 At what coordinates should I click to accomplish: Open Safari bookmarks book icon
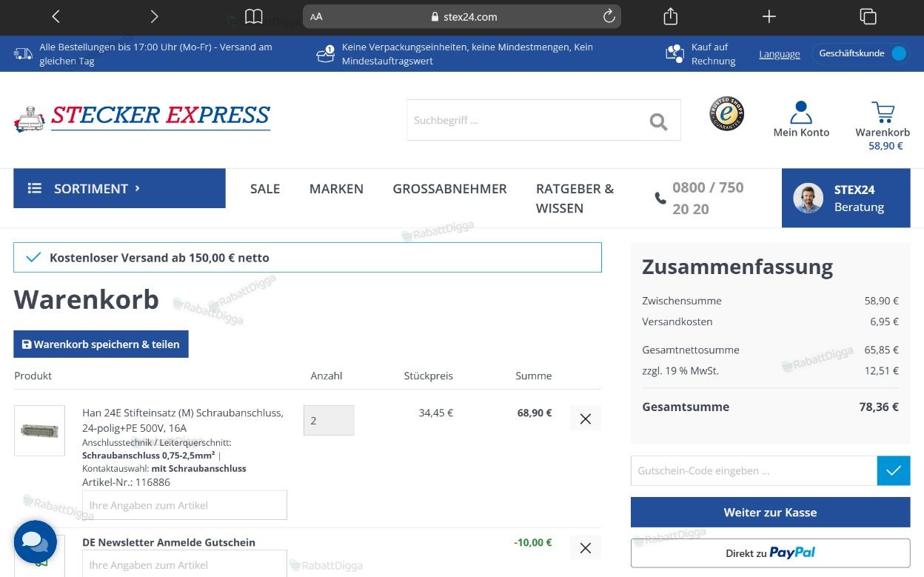pyautogui.click(x=254, y=16)
